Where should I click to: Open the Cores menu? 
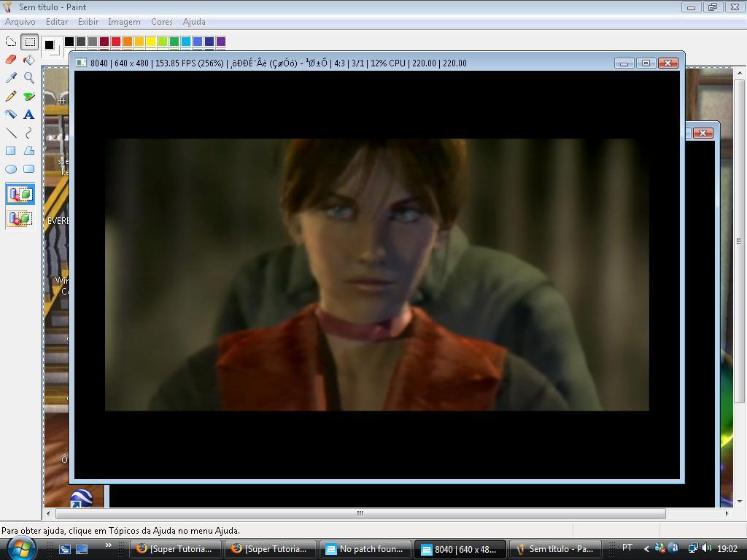tap(161, 22)
